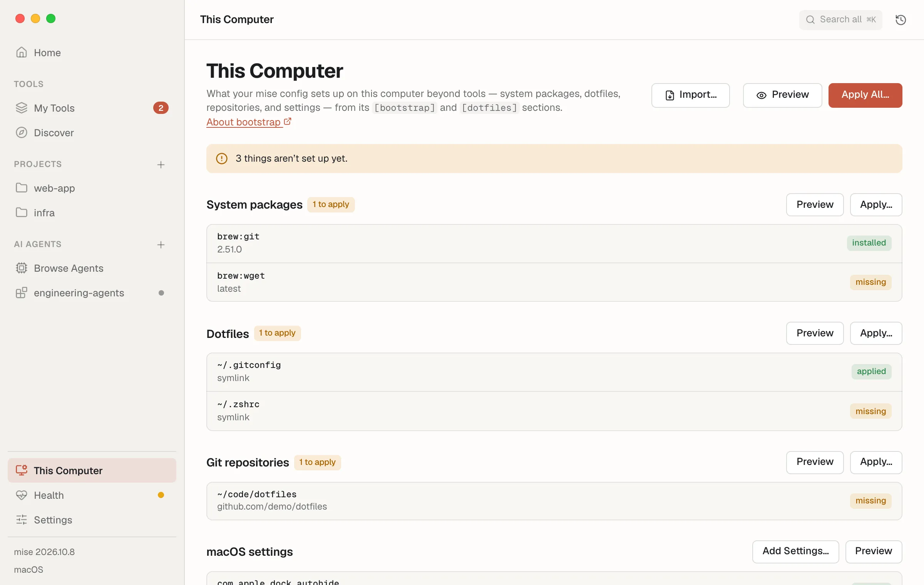Image resolution: width=924 pixels, height=585 pixels.
Task: Click the search magnifier icon
Action: [810, 20]
